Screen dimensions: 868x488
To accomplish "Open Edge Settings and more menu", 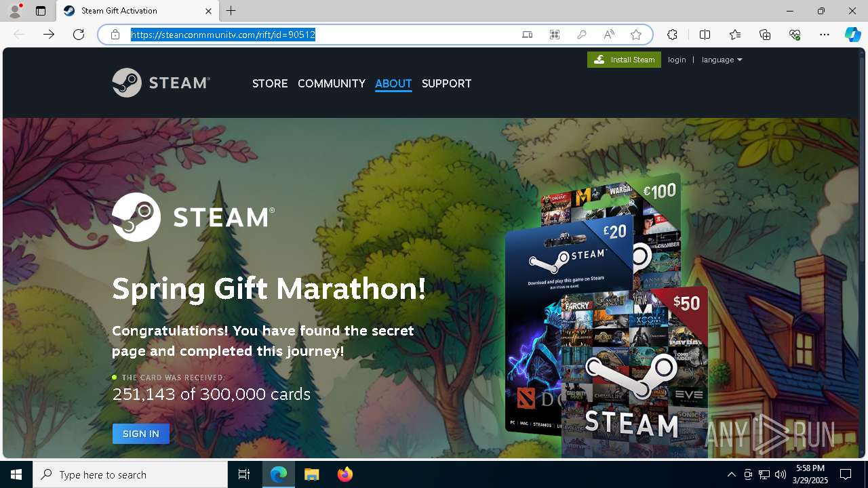I will pyautogui.click(x=825, y=35).
